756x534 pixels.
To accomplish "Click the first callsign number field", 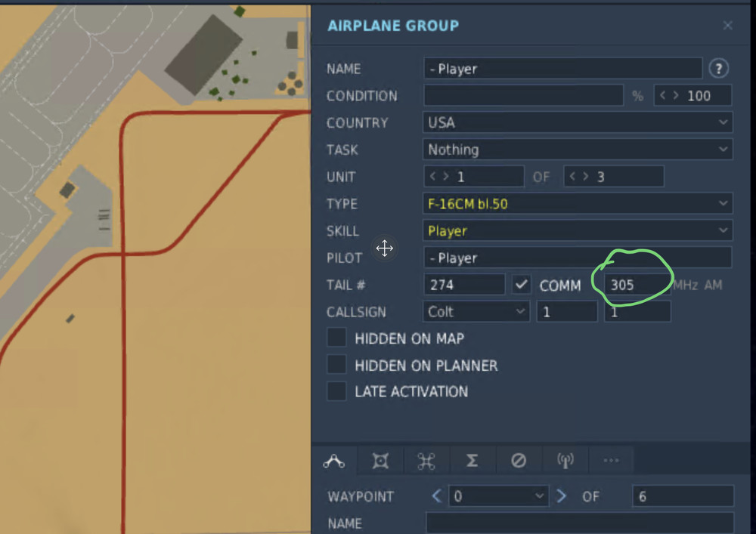I will tap(567, 311).
